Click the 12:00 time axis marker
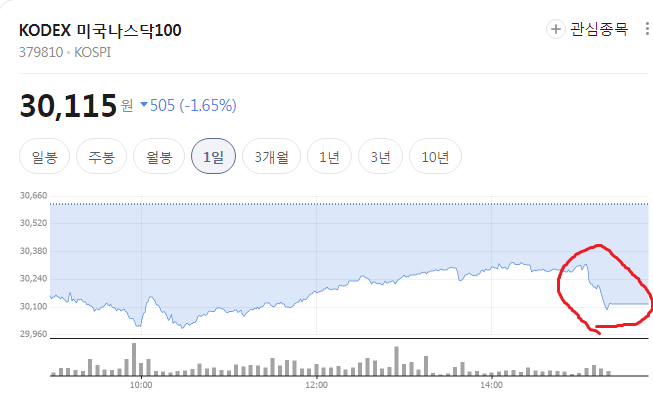The height and width of the screenshot is (403, 653). (x=316, y=385)
